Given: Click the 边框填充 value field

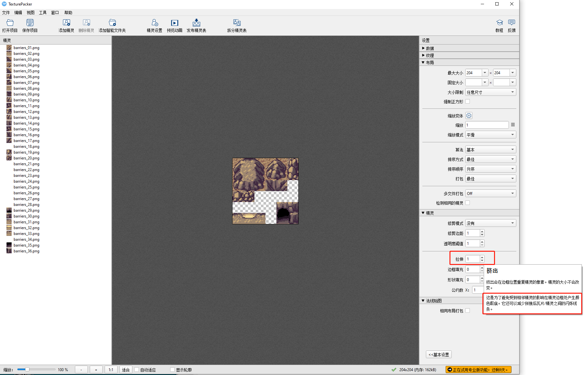Looking at the screenshot, I should (x=472, y=269).
